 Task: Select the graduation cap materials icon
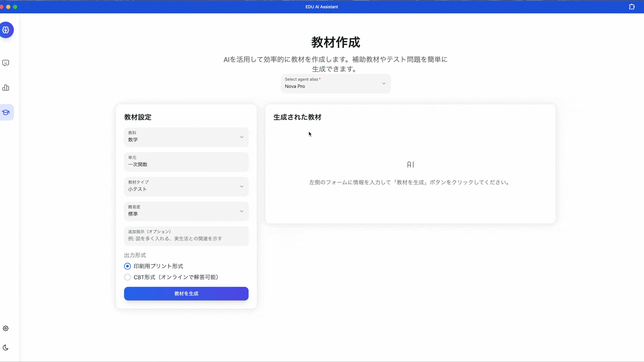click(x=6, y=113)
